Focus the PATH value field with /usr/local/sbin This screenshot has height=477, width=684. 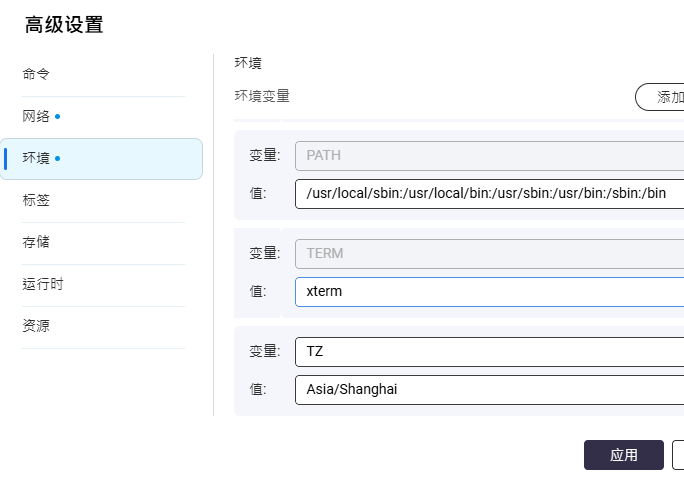pyautogui.click(x=489, y=194)
